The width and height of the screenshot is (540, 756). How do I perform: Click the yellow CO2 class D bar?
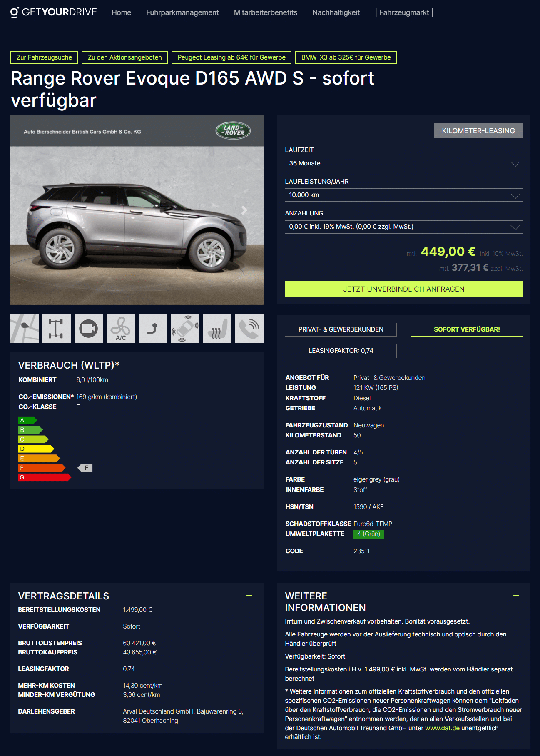[x=36, y=449]
